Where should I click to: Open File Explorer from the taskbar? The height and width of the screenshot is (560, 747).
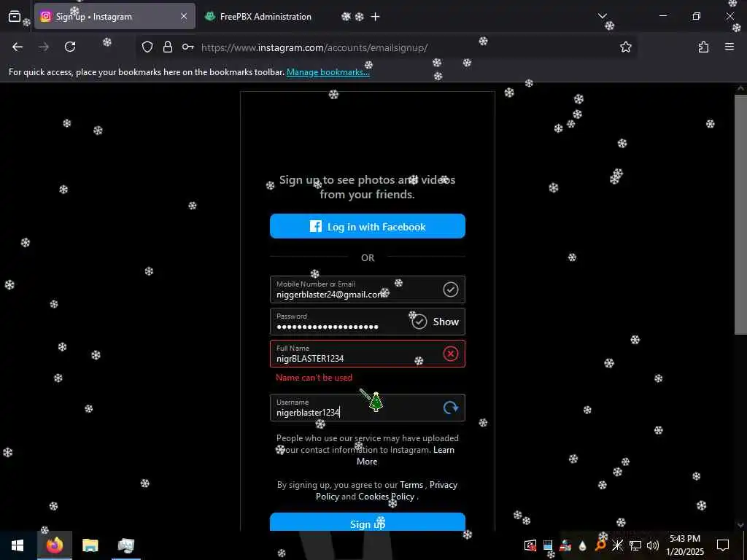[90, 545]
